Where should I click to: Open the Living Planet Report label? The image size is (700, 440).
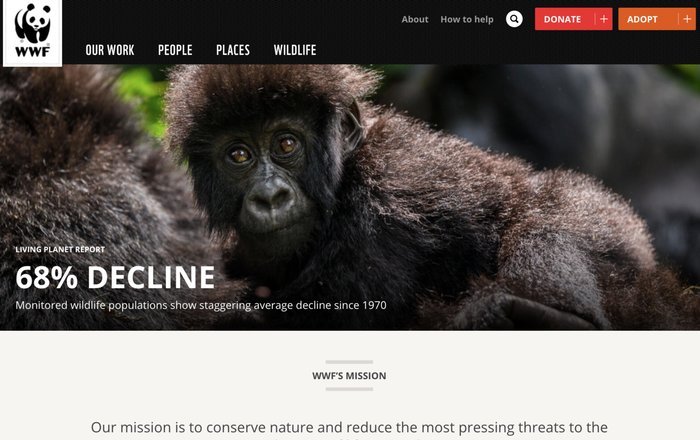pos(60,249)
